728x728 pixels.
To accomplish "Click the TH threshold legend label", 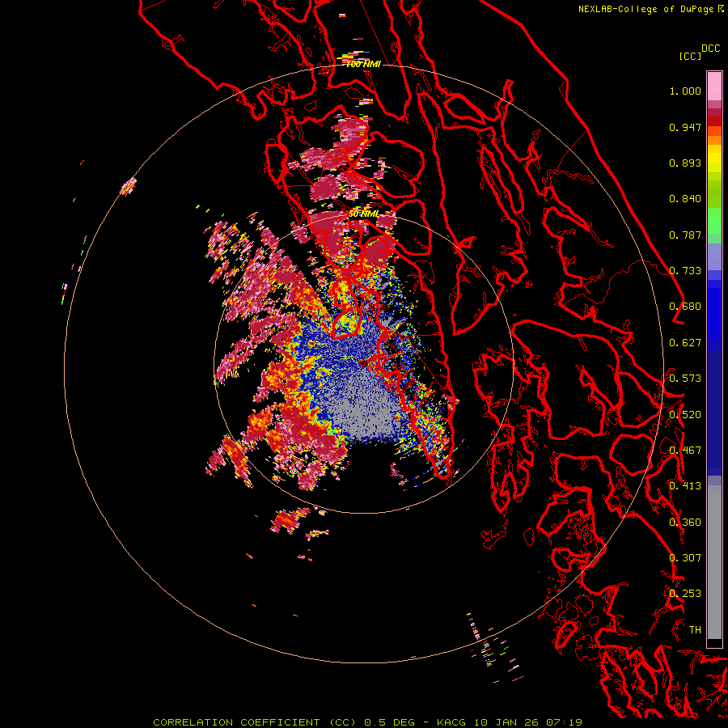I will tap(695, 630).
